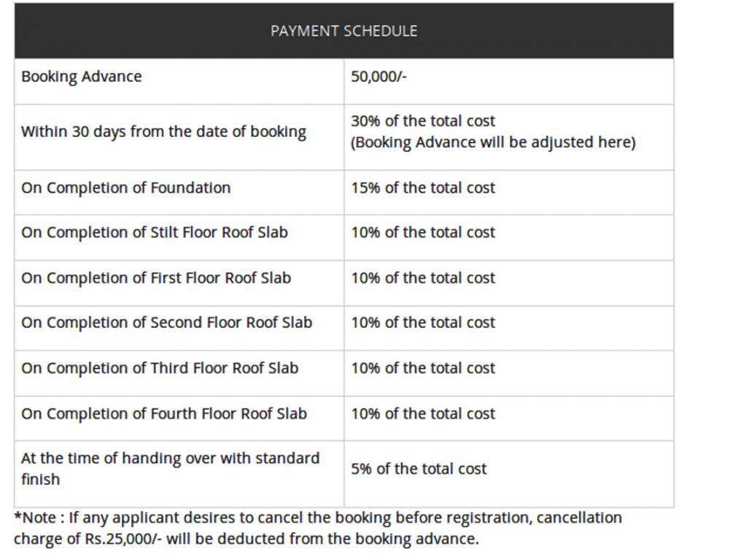Screen dimensions: 735x560
Task: Click the 'Booking Advance will be adjusted here' note
Action: click(x=493, y=142)
